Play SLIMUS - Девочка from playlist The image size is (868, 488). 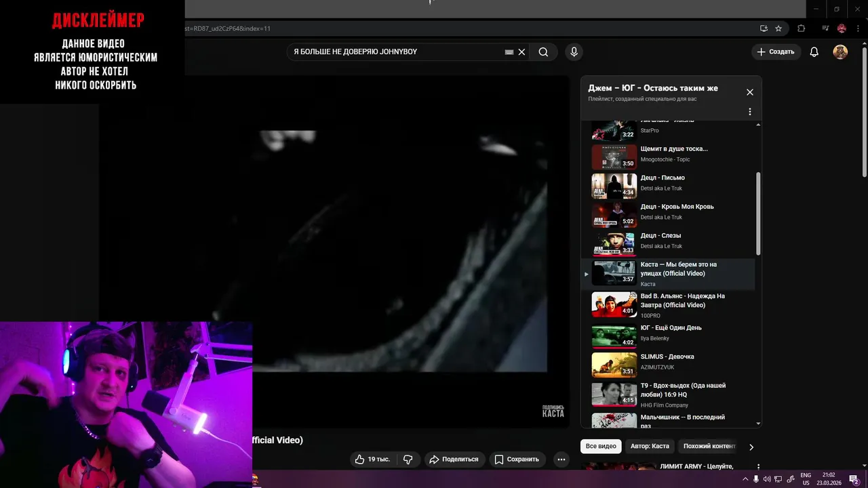tap(668, 365)
